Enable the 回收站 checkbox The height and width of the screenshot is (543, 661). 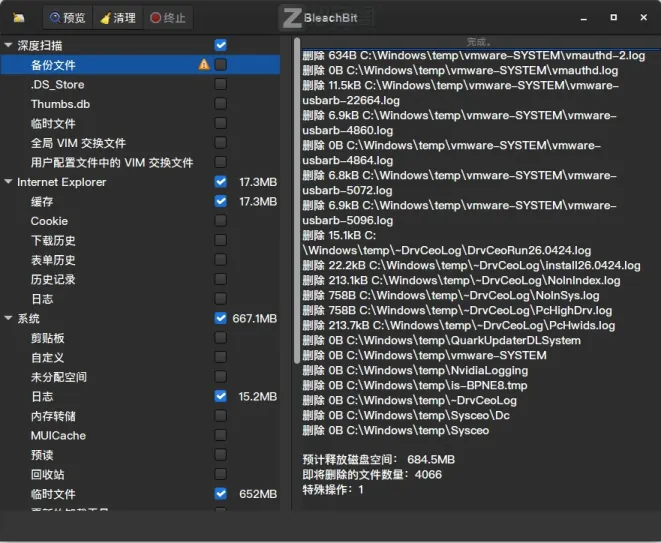pyautogui.click(x=220, y=474)
